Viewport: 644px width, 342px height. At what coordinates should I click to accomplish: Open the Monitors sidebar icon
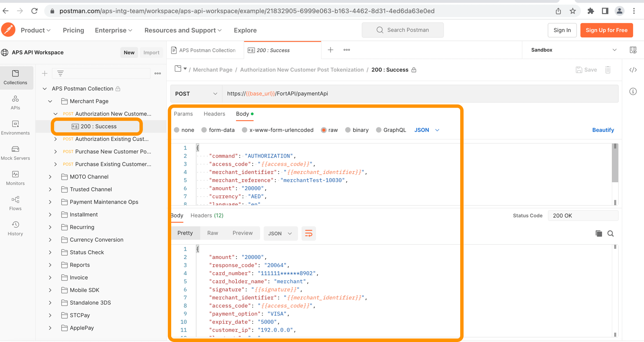15,178
